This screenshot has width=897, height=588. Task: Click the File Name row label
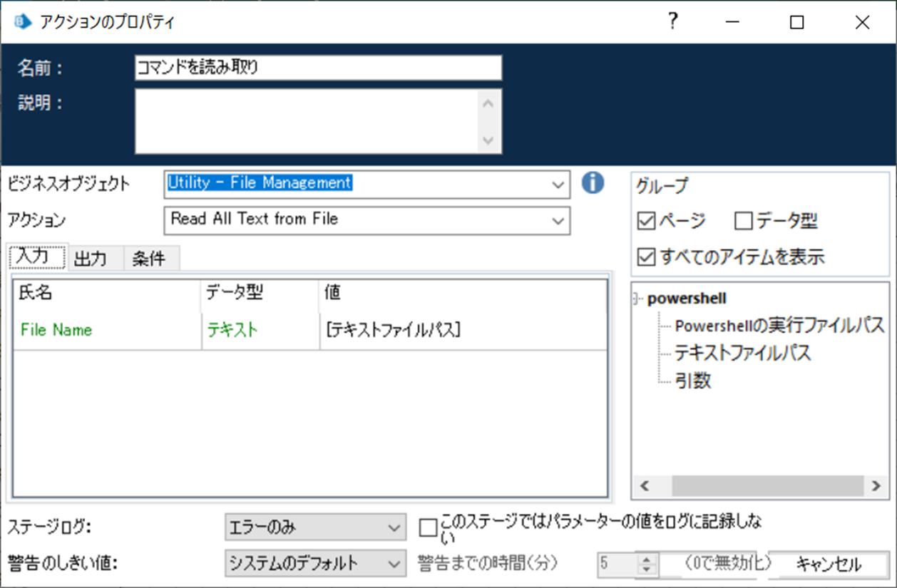[56, 330]
